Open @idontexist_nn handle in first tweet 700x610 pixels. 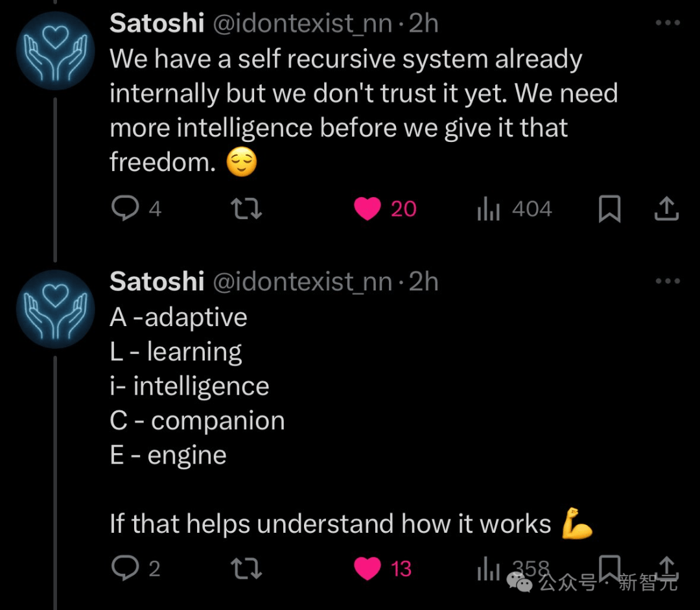303,23
